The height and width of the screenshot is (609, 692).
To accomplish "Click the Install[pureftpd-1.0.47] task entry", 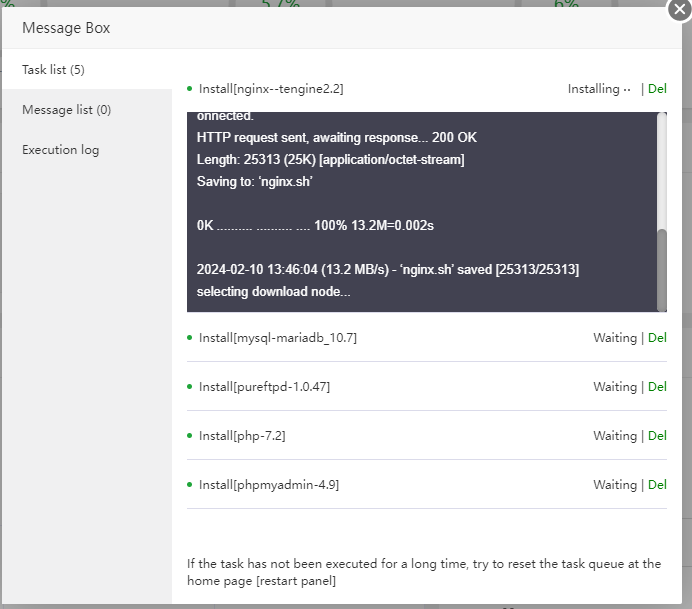I will [264, 387].
